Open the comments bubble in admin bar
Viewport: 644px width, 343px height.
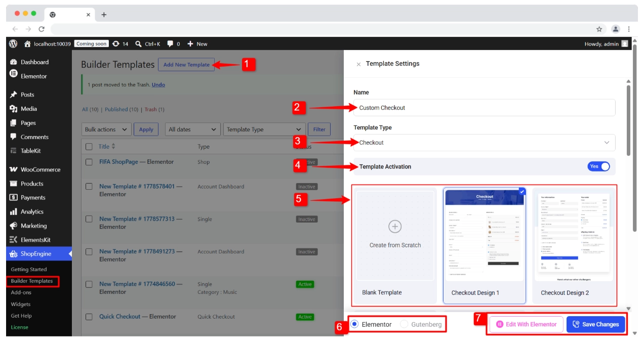pyautogui.click(x=170, y=44)
